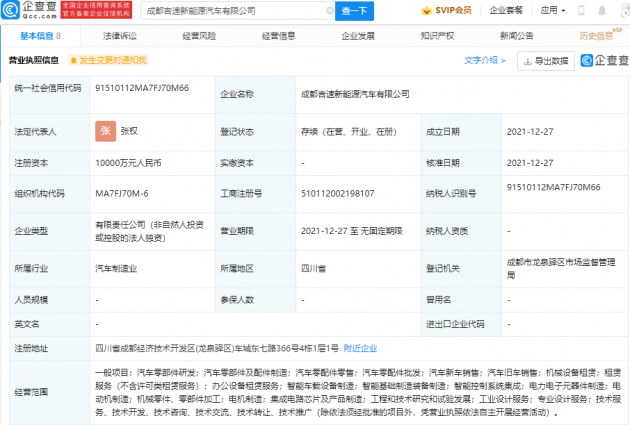Open the 附近企业 link

click(x=360, y=348)
